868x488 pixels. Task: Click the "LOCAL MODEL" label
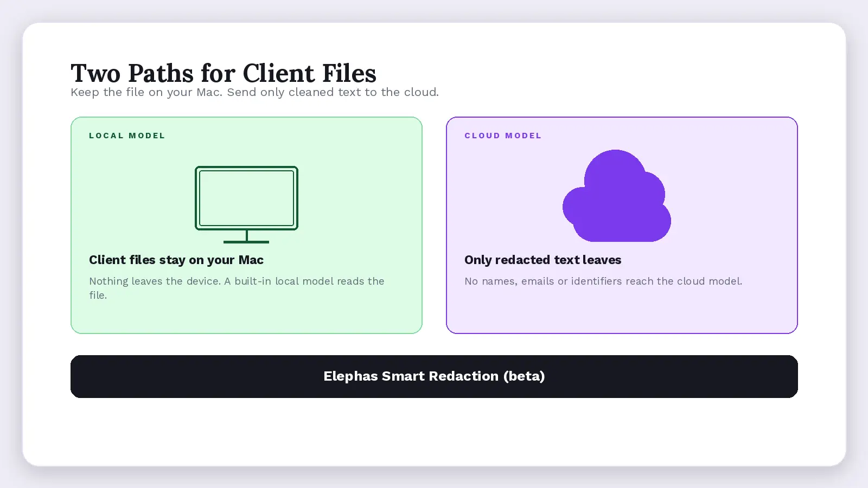point(127,136)
